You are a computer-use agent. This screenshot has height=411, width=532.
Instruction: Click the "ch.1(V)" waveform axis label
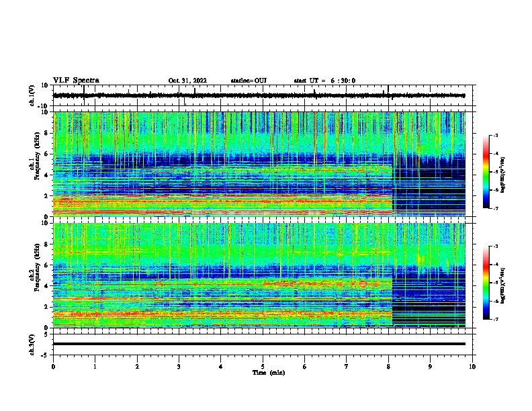(x=32, y=95)
